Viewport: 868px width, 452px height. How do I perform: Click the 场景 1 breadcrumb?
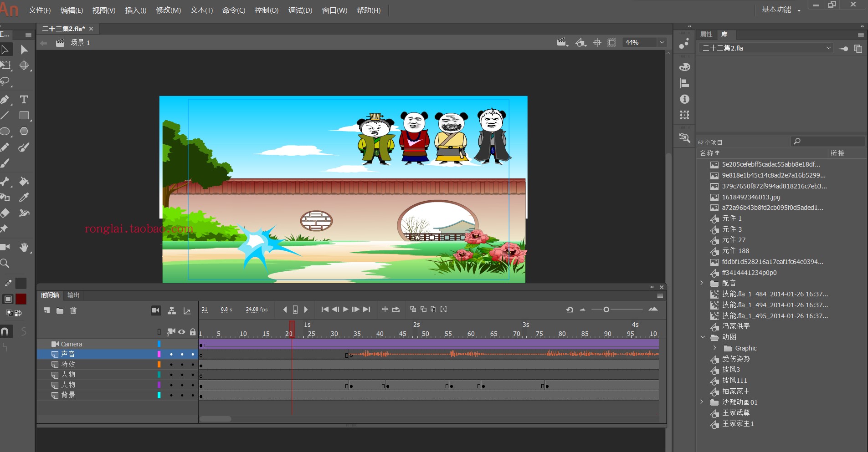(x=80, y=42)
